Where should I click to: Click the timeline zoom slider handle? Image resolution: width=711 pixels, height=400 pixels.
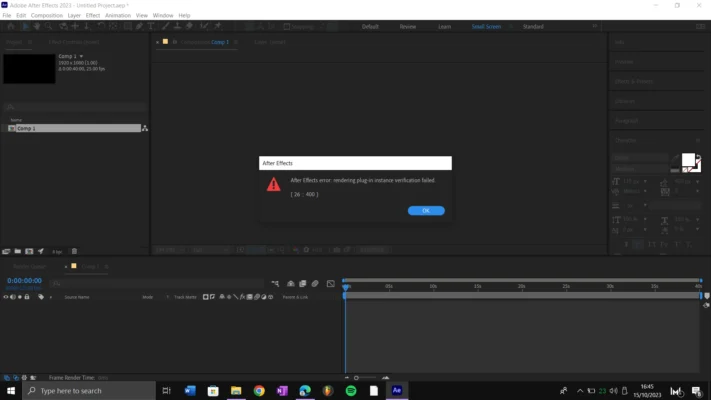tap(356, 378)
